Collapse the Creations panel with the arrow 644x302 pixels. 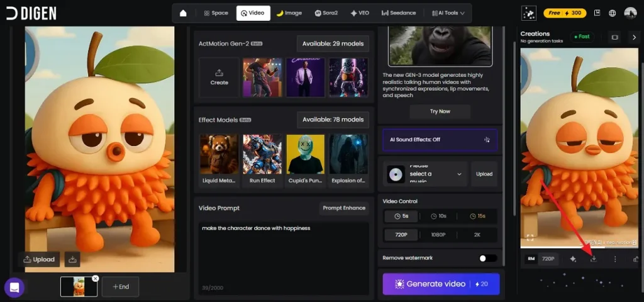(634, 37)
